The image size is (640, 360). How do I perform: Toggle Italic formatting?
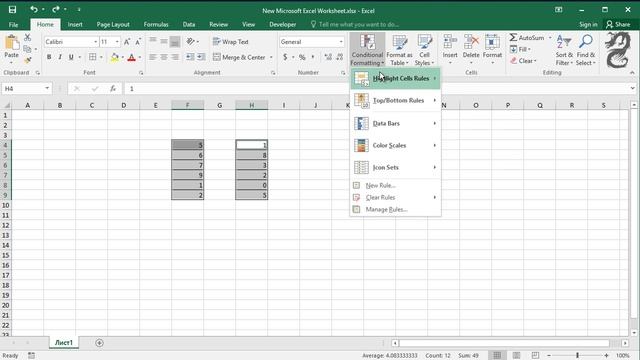click(x=60, y=57)
